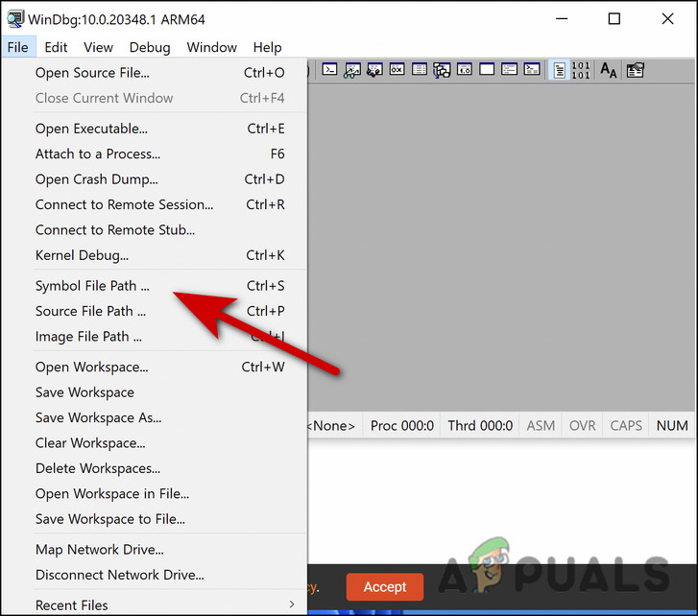Open the Locals window toolbar icon

pos(374,70)
